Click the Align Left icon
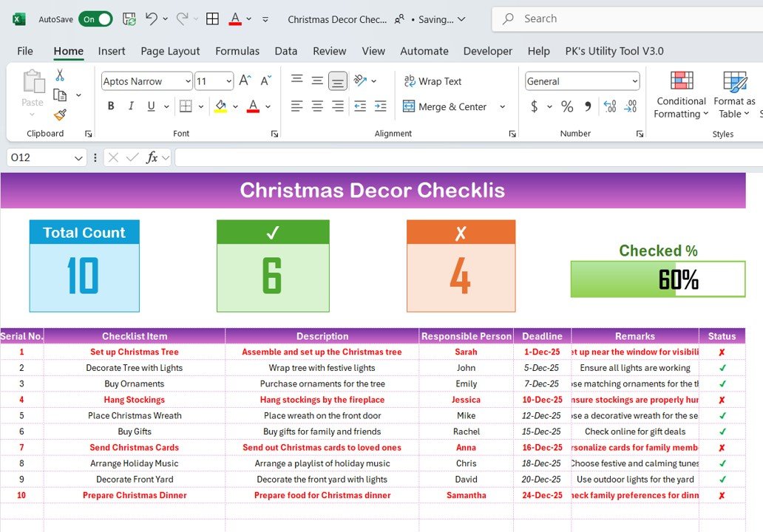 tap(296, 106)
